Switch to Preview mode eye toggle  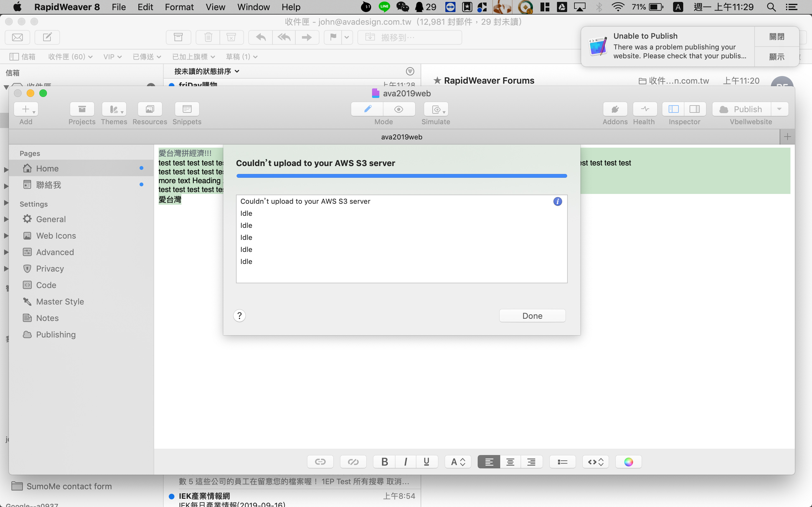click(399, 109)
